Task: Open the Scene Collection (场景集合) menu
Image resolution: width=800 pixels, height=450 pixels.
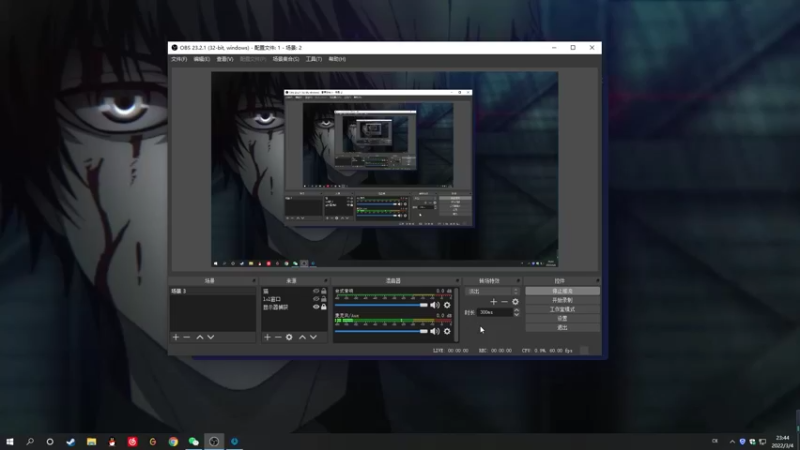Action: [286, 59]
